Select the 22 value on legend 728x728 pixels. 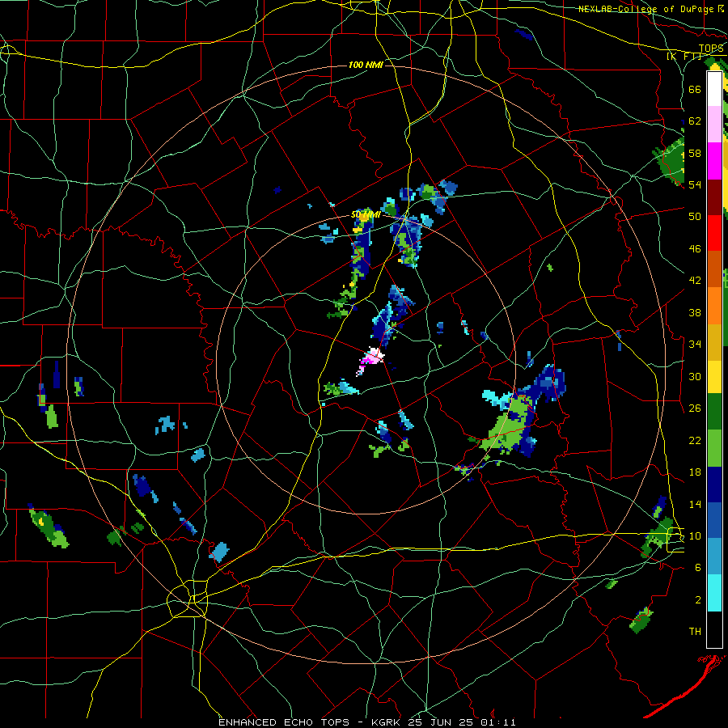695,440
